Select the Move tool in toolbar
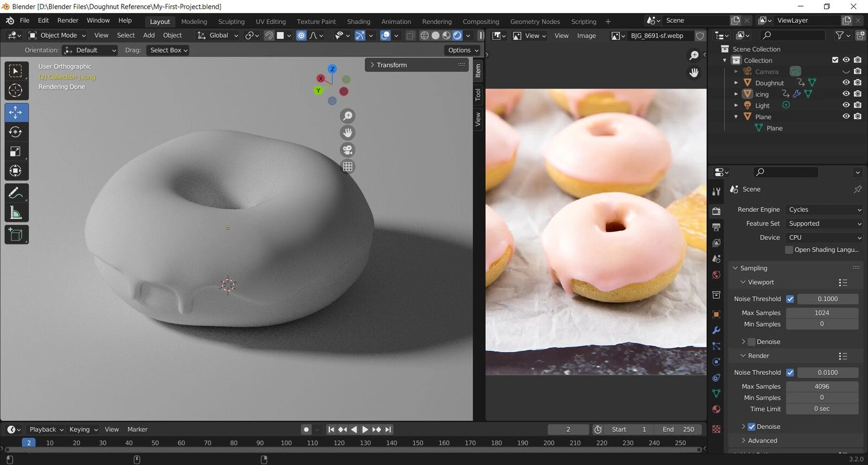This screenshot has width=868, height=465. coord(16,113)
